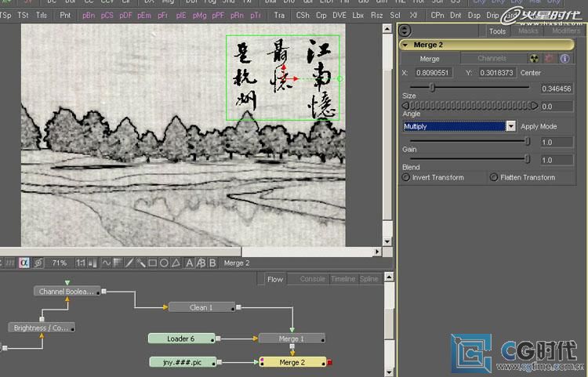Open the Timeline tab

tap(343, 279)
